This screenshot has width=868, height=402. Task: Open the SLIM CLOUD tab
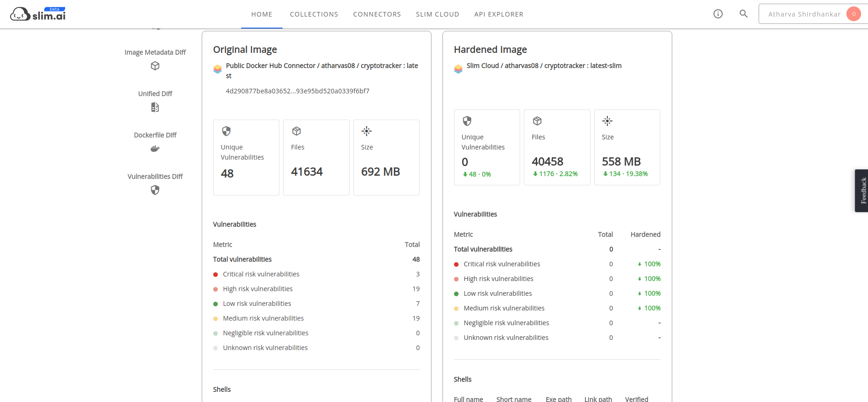tap(438, 14)
